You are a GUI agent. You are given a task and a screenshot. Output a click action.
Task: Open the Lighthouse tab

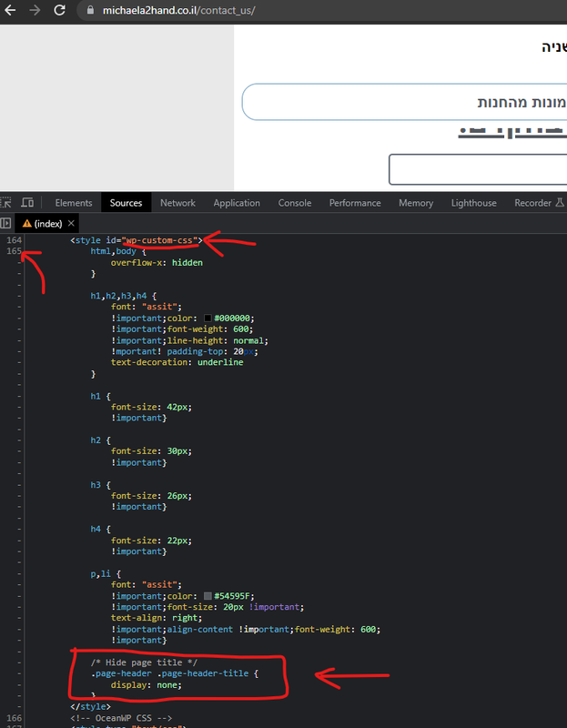(473, 203)
